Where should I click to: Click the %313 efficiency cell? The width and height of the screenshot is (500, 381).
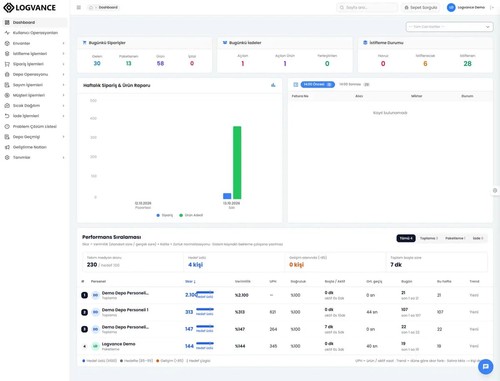tap(240, 312)
